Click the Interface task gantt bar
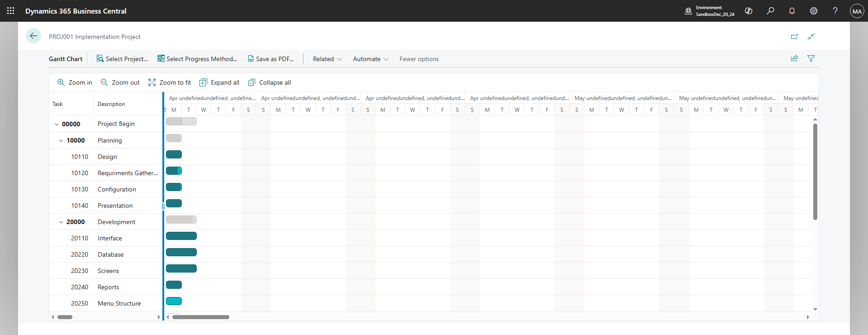Viewport: 868px width, 335px height. tap(181, 236)
